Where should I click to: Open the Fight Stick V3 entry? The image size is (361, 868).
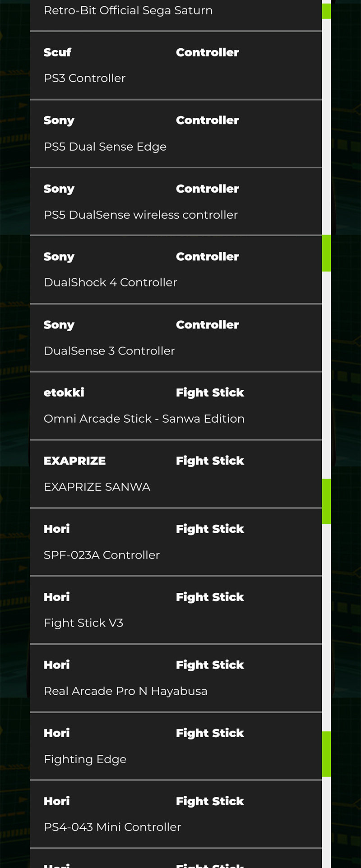click(83, 623)
